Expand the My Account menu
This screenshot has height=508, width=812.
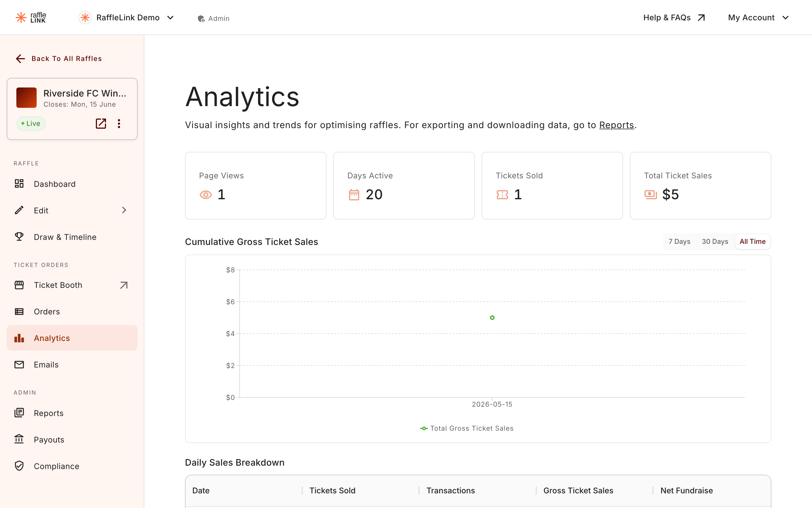pyautogui.click(x=758, y=17)
